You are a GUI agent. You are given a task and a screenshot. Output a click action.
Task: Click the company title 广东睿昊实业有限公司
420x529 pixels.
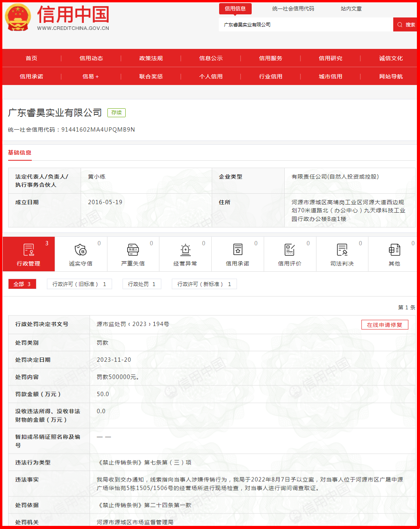click(55, 113)
